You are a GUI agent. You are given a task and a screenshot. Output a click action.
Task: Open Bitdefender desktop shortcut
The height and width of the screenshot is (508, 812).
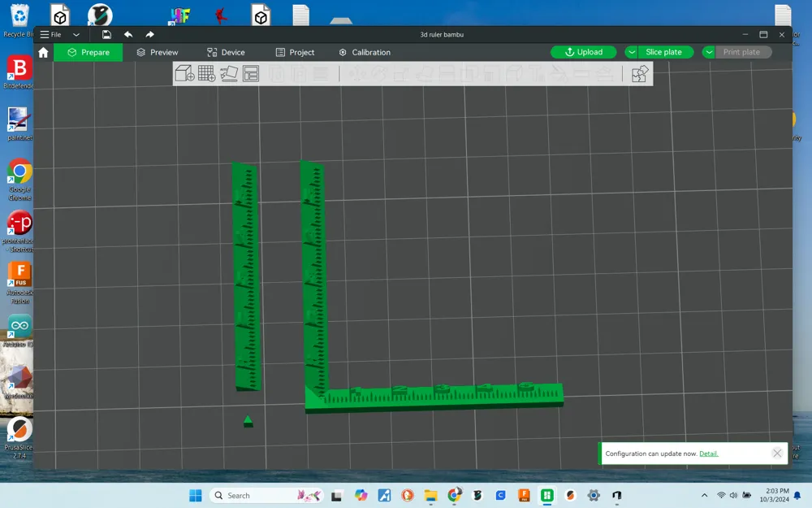19,72
